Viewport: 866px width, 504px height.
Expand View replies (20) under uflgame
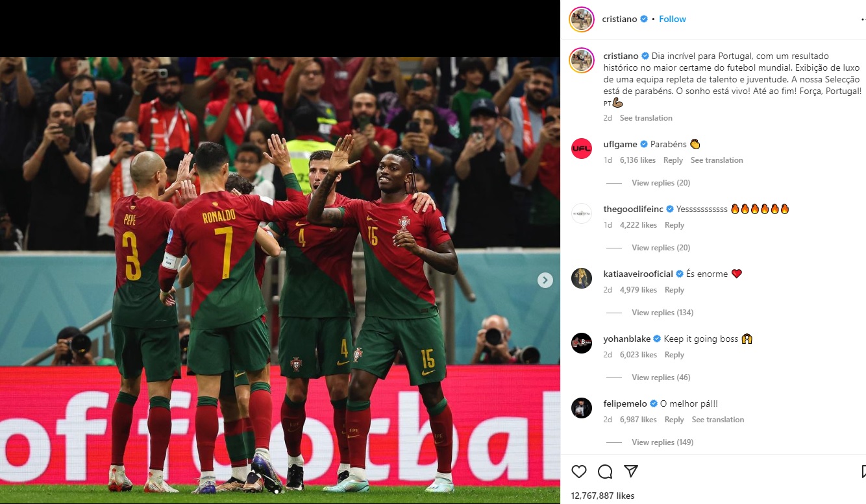[x=661, y=183]
